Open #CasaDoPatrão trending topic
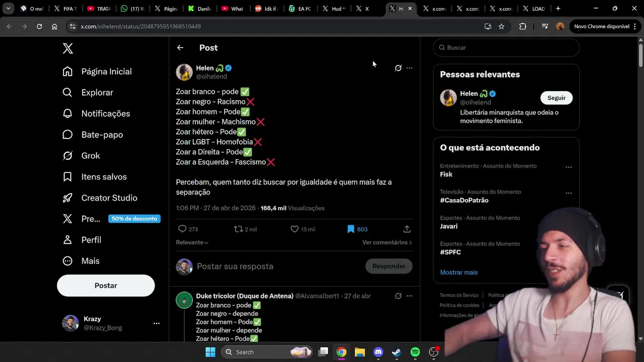The height and width of the screenshot is (362, 644). point(464,200)
